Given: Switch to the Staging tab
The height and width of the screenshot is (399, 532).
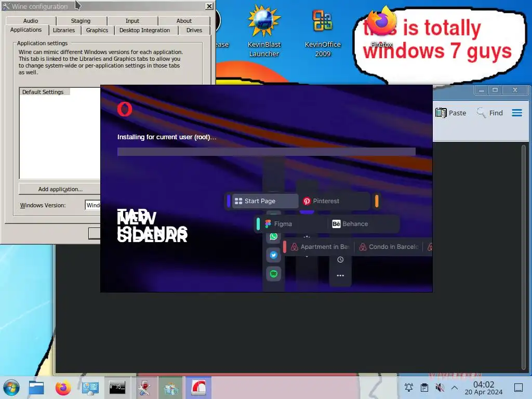Looking at the screenshot, I should click(81, 21).
